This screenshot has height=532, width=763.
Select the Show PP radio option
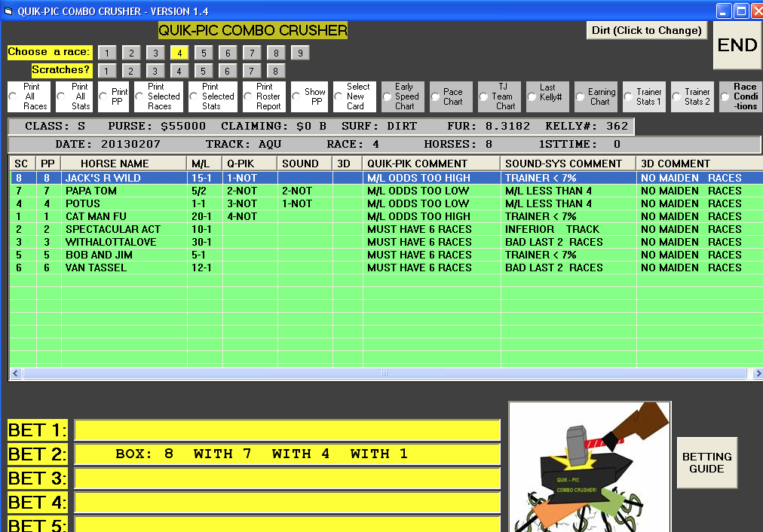tap(297, 96)
